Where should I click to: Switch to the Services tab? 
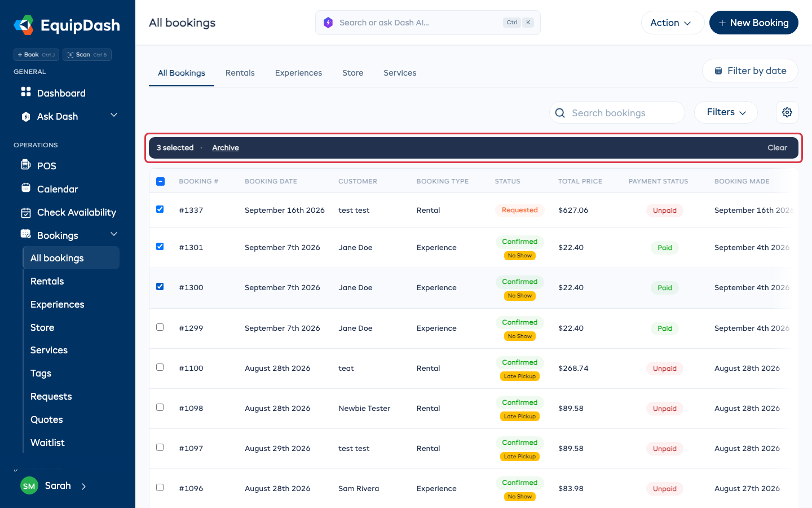coord(400,73)
